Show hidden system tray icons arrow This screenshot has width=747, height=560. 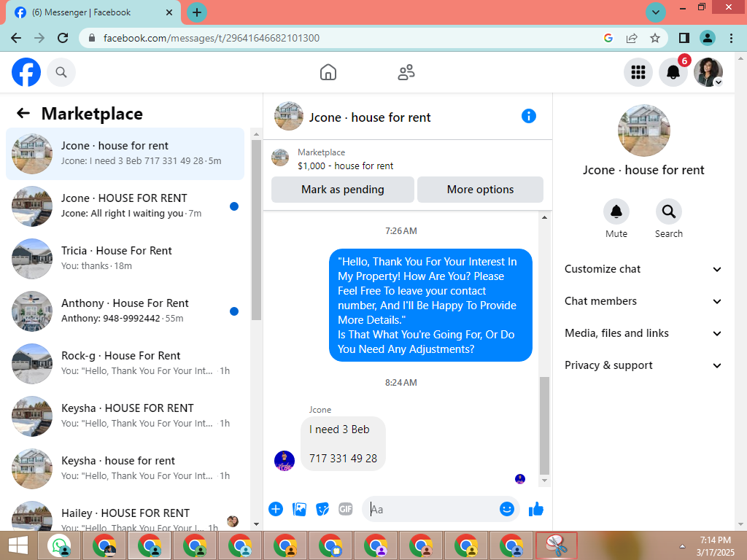pos(682,547)
